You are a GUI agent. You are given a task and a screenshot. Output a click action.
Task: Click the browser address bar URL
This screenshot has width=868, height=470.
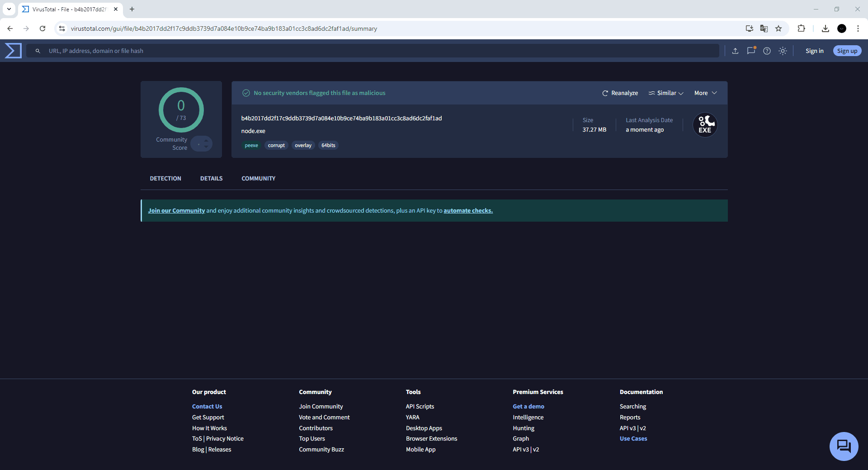pos(224,28)
